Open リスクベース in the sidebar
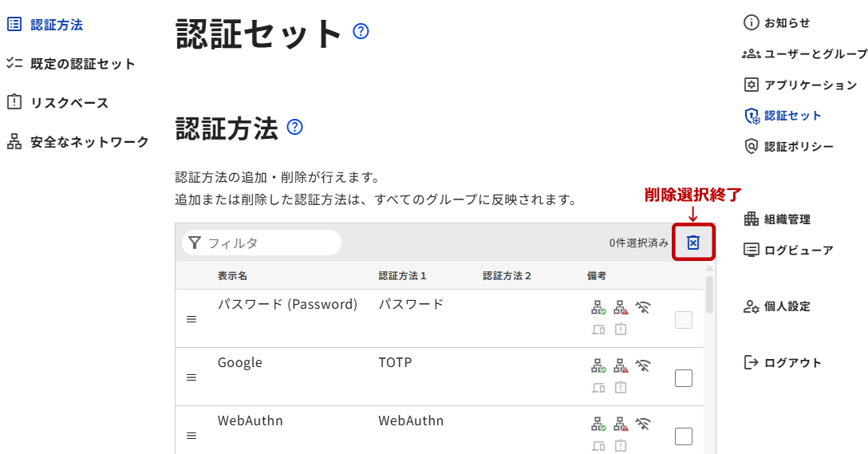868x454 pixels. tap(69, 103)
